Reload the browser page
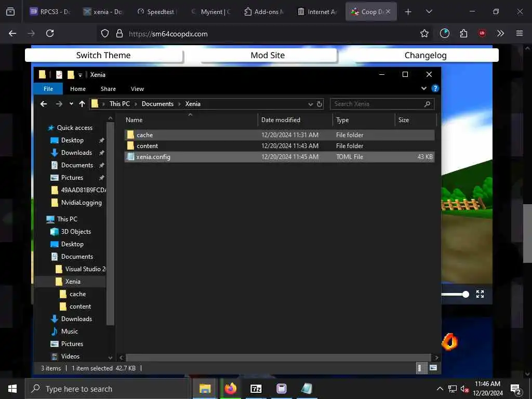Image resolution: width=532 pixels, height=399 pixels. coord(50,33)
